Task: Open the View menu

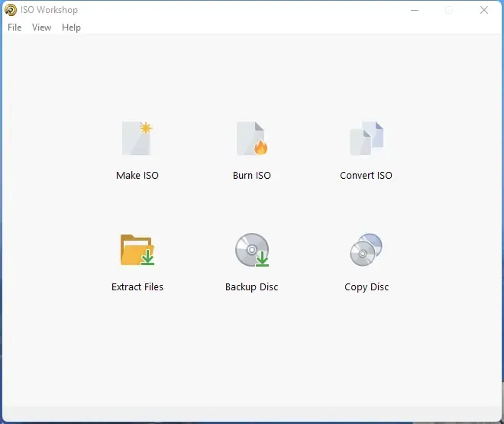Action: pos(41,28)
